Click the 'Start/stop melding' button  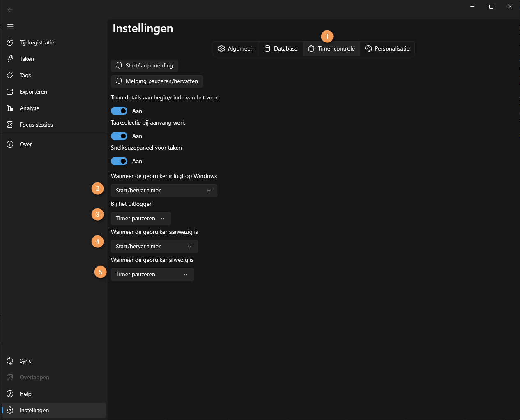click(x=145, y=65)
